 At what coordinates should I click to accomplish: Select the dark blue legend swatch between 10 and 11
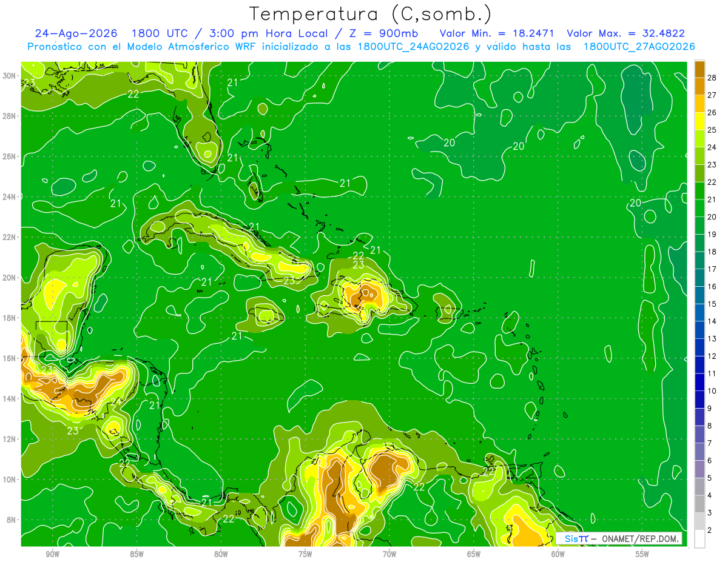(x=699, y=382)
